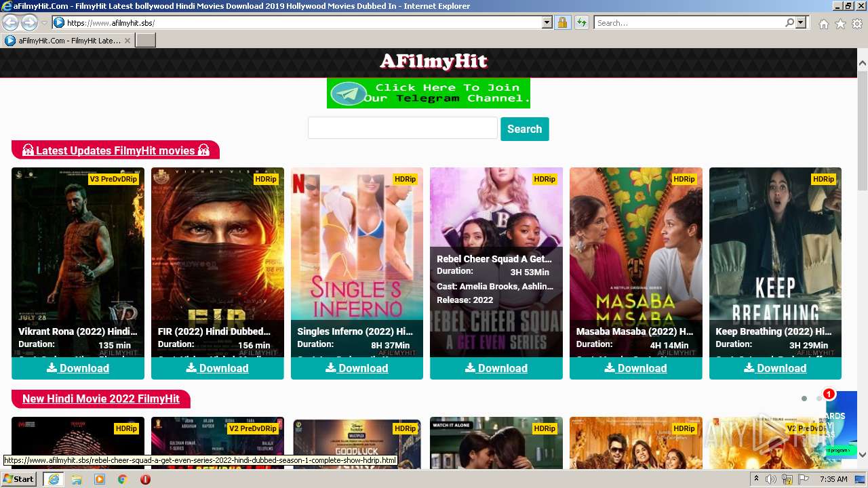Refresh the page with the green arrows icon

pos(581,22)
